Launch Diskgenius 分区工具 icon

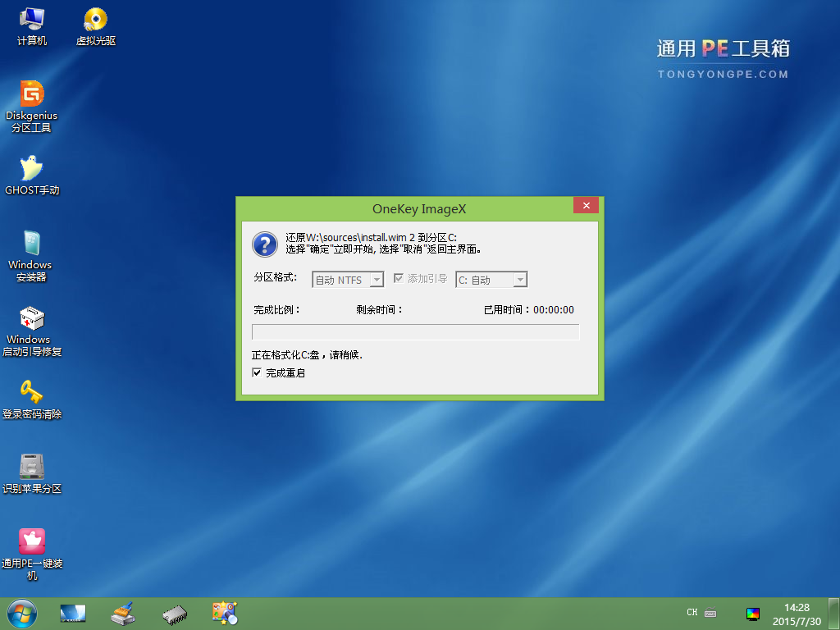pyautogui.click(x=32, y=106)
